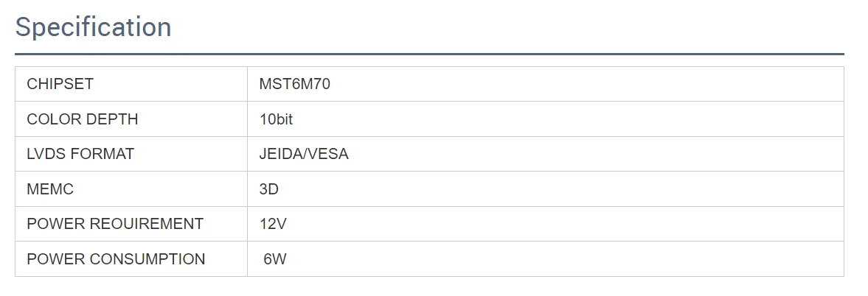Click the word REOUIREMENT in fifth row
This screenshot has height=296, width=868.
[147, 224]
